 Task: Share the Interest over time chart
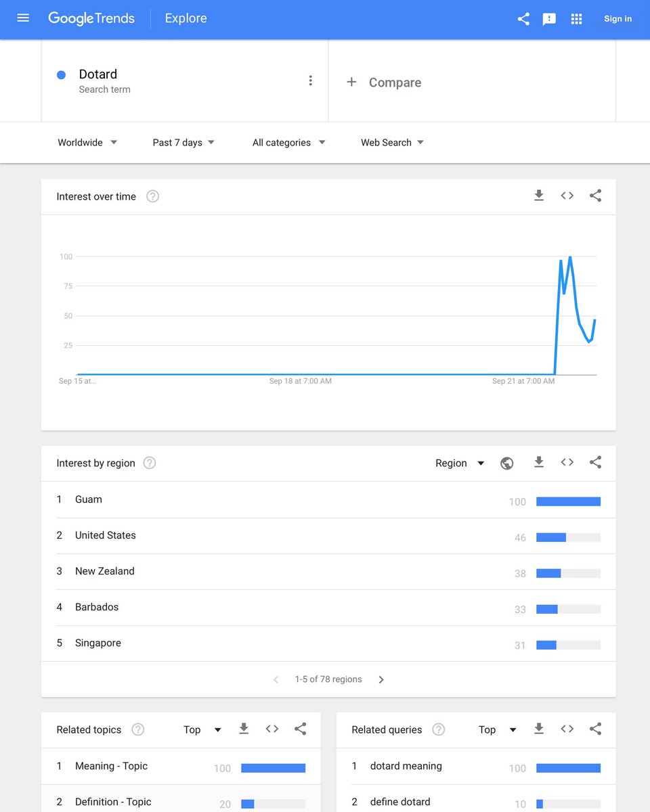pyautogui.click(x=595, y=196)
